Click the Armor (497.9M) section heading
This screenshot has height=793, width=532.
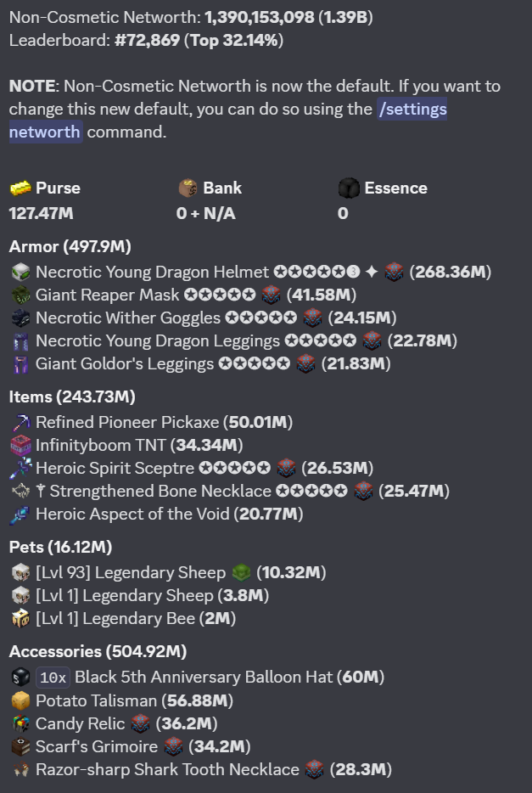[x=70, y=247]
